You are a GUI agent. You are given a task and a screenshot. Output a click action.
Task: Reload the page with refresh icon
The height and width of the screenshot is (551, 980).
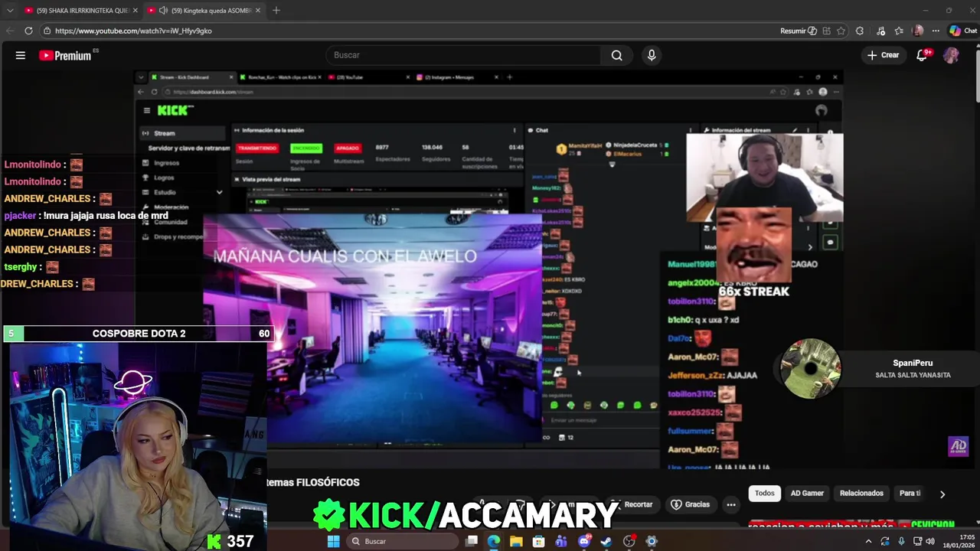pos(28,31)
